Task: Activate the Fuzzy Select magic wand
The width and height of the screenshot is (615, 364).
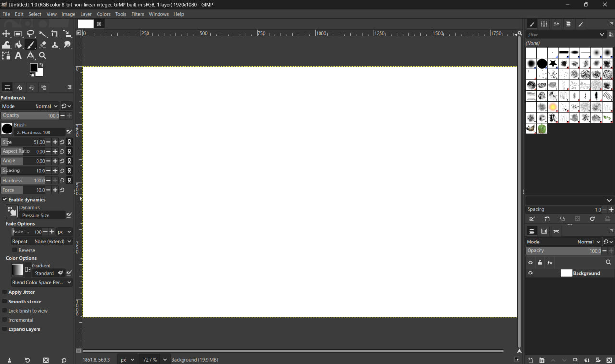Action: coord(43,34)
